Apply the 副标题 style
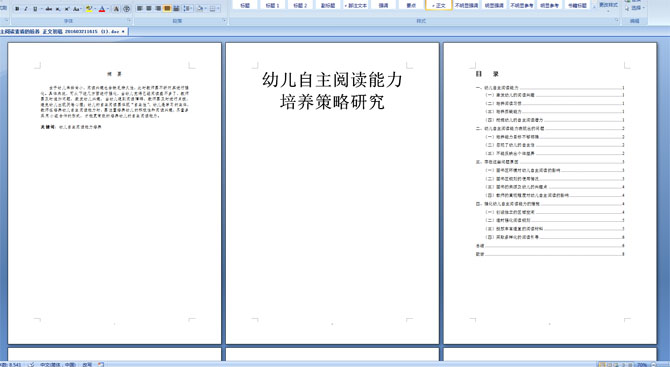This screenshot has height=367, width=670. (328, 5)
